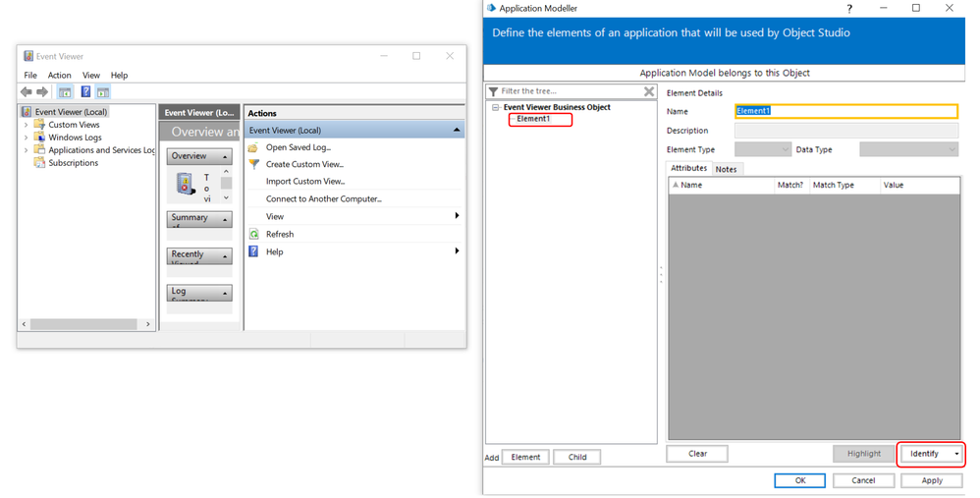Clear the tree filter with X icon

click(x=649, y=91)
